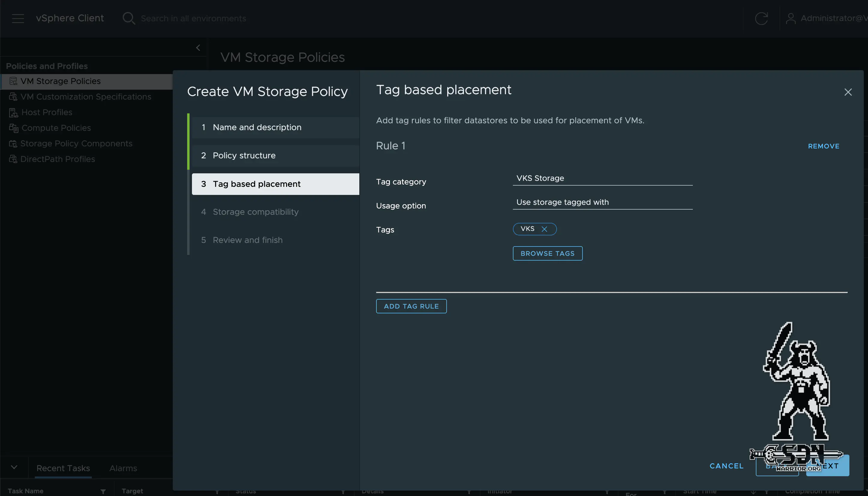Click the Browse Tags button
868x496 pixels.
click(x=547, y=253)
